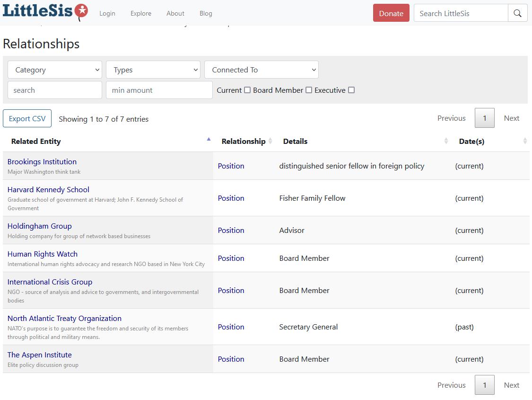Open The Aspen Institute link

coord(40,355)
